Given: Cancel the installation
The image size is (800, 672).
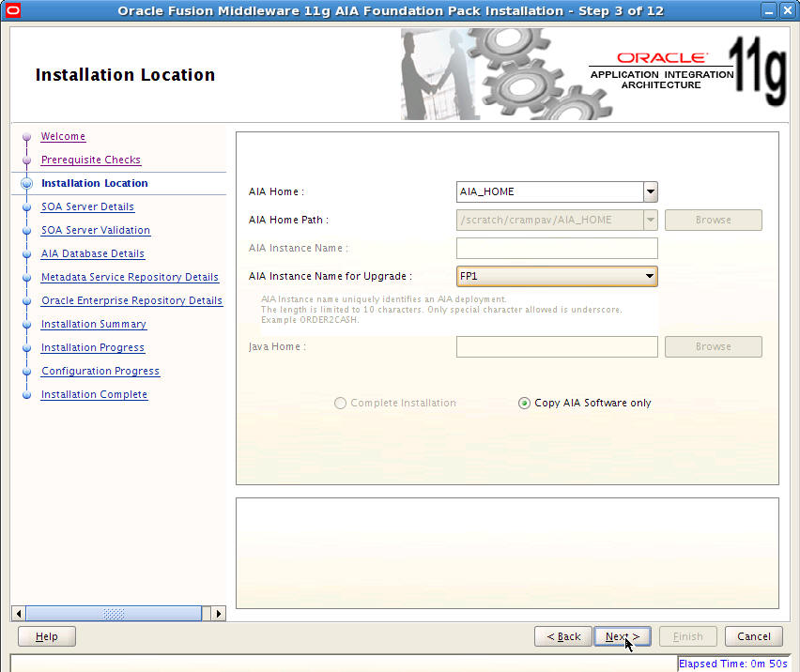Looking at the screenshot, I should (x=754, y=637).
